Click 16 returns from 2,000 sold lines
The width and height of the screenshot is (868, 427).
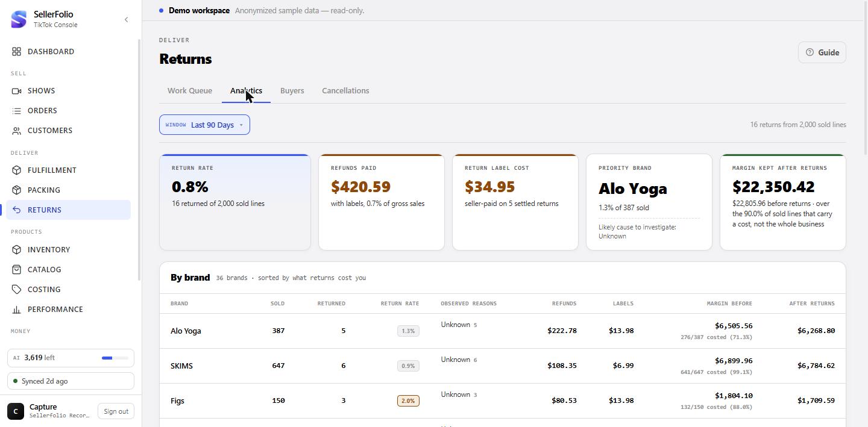[x=798, y=125]
